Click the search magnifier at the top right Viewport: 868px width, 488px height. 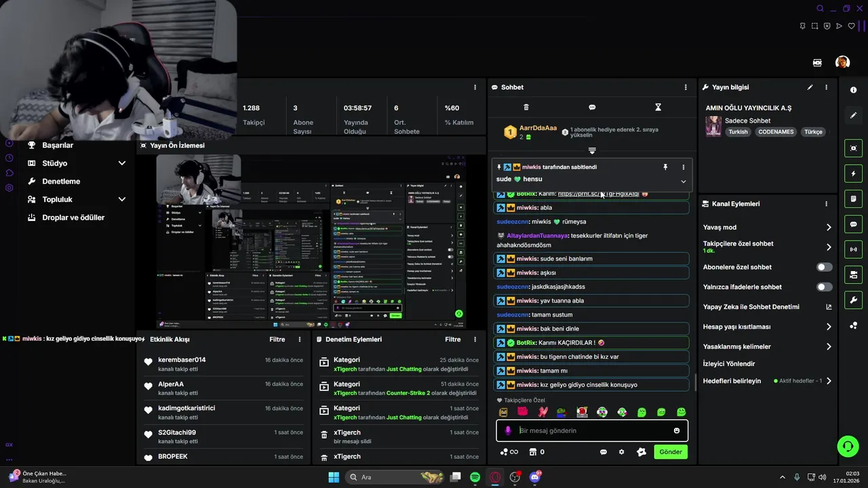tap(820, 9)
